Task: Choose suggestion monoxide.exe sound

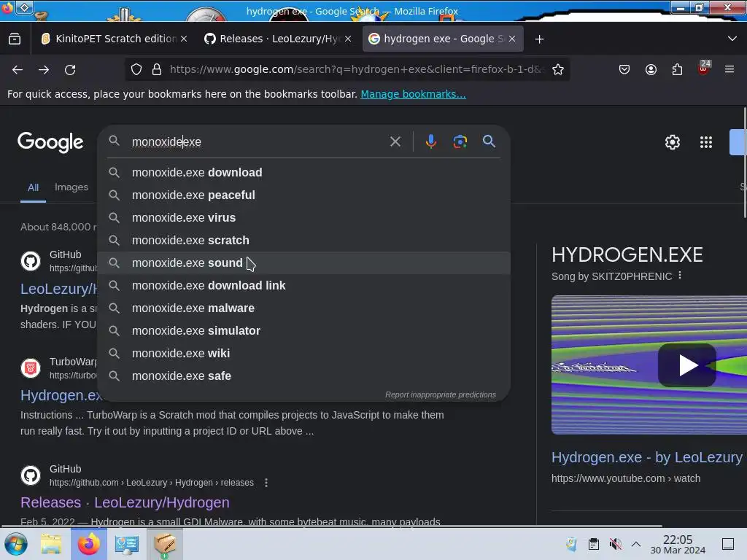Action: pos(304,262)
